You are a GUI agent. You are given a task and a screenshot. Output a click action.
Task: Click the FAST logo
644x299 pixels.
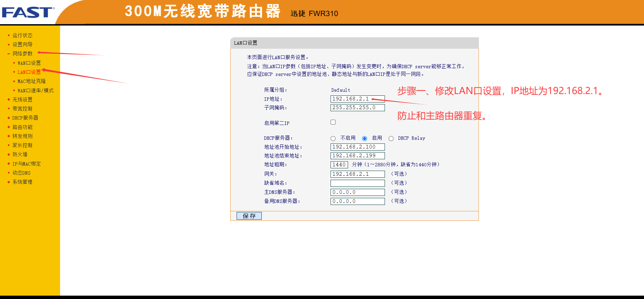[28, 12]
